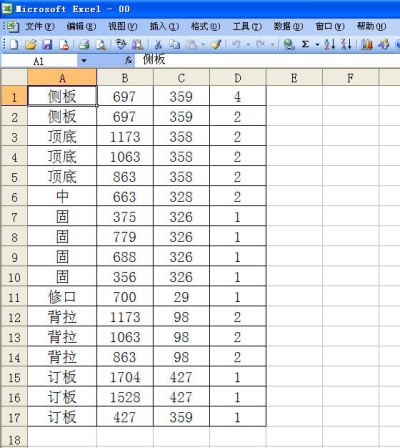Click the Format Painter brush icon

(217, 44)
